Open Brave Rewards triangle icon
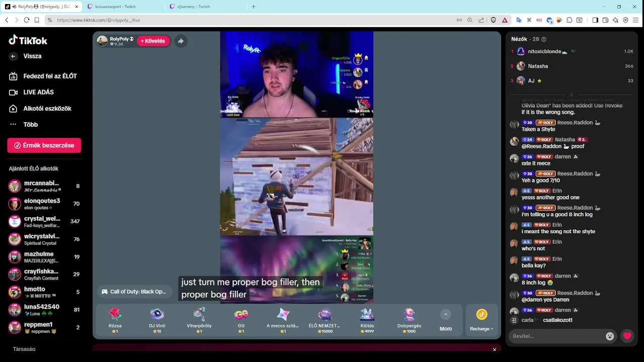Image resolution: width=644 pixels, height=362 pixels. tap(505, 20)
